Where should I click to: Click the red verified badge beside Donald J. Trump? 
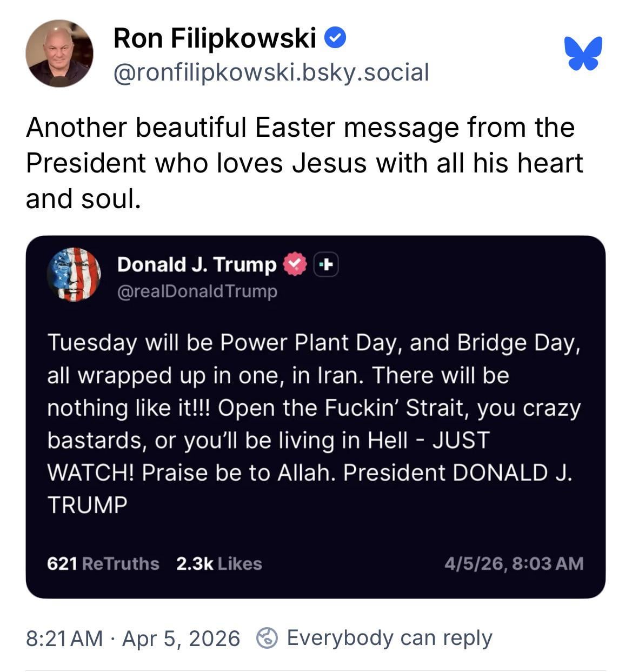point(295,264)
